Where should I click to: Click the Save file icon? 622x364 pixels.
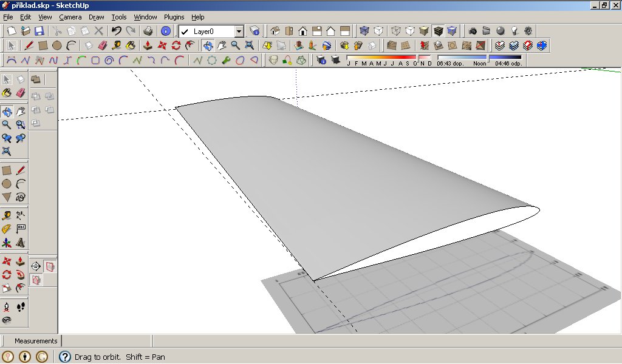[39, 31]
